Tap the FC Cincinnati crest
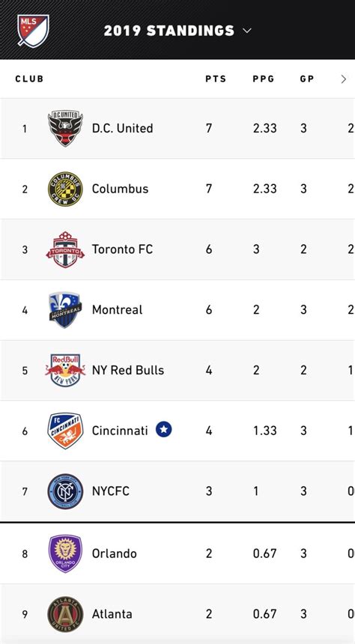Viewport: 355px width, 644px height. (x=65, y=431)
